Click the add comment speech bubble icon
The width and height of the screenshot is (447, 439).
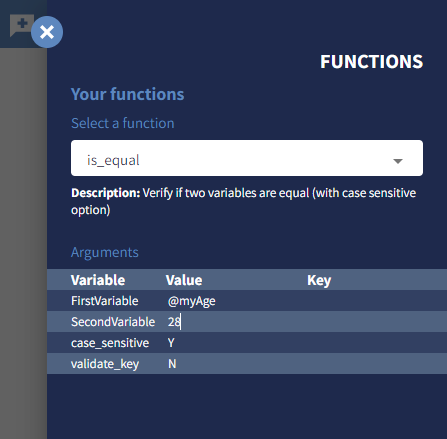[21, 25]
